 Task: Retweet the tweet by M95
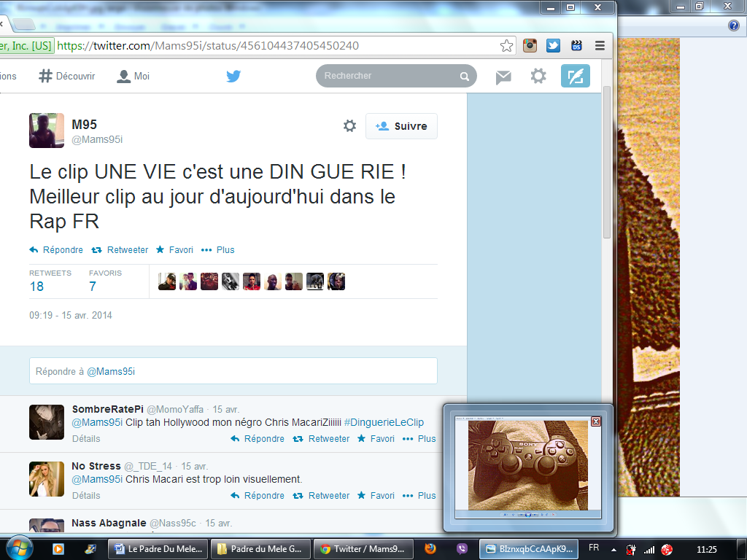click(120, 250)
